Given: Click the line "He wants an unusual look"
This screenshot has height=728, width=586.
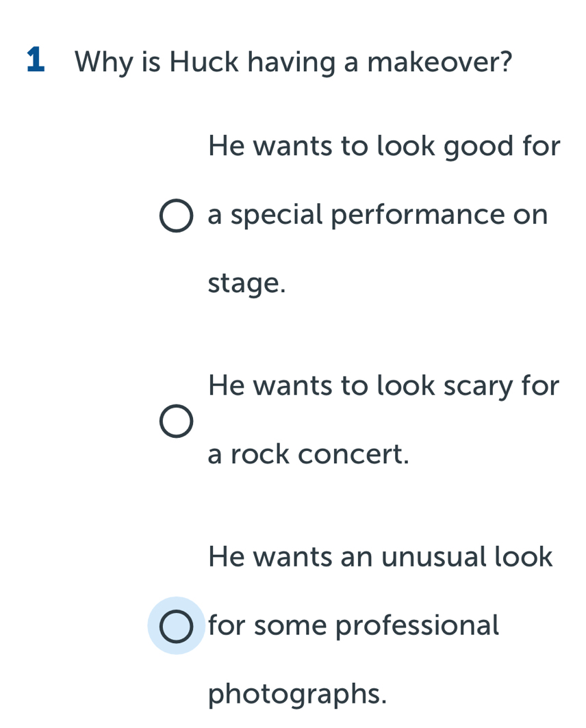Looking at the screenshot, I should [x=381, y=556].
